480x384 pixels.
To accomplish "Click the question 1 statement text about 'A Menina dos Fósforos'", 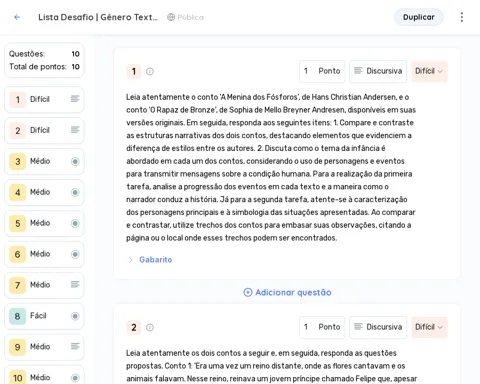I will pyautogui.click(x=271, y=167).
